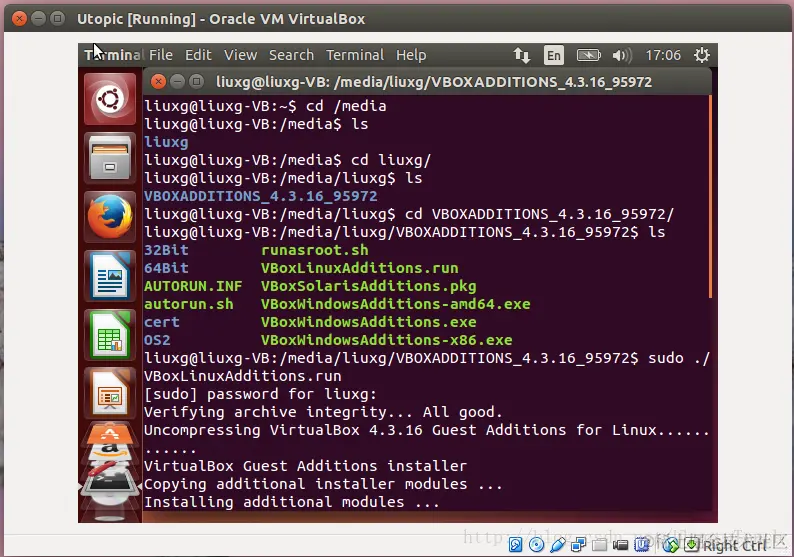Image resolution: width=794 pixels, height=557 pixels.
Task: Click '[sudo] password for liuxg:' line
Action: 260,394
